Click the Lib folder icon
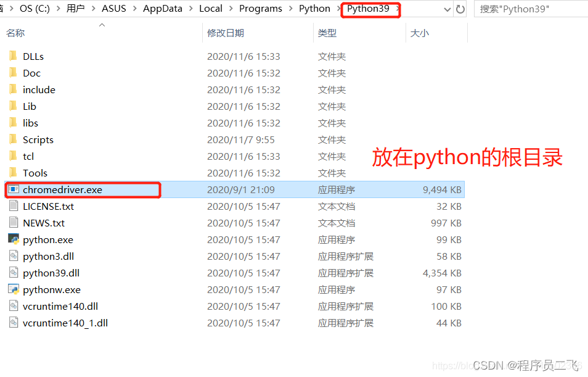Viewport: 588px width, 377px height. pos(13,106)
